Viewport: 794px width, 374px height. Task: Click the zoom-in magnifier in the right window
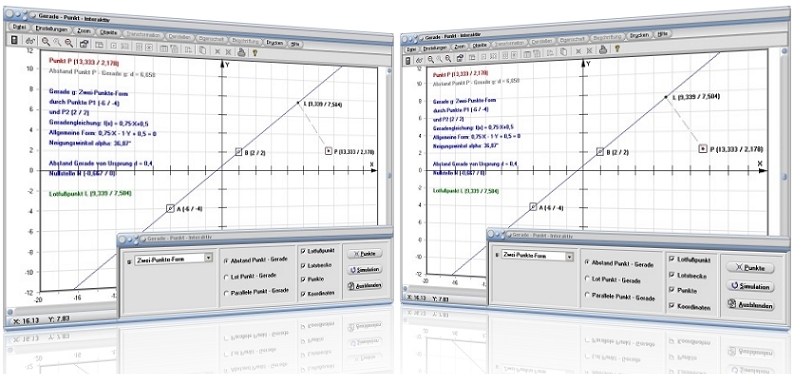(430, 59)
